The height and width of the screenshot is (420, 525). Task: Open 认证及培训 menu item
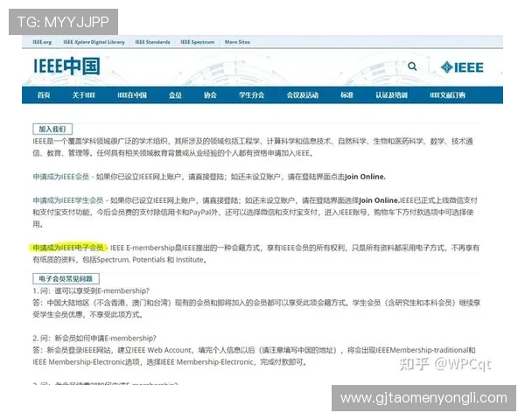[392, 95]
